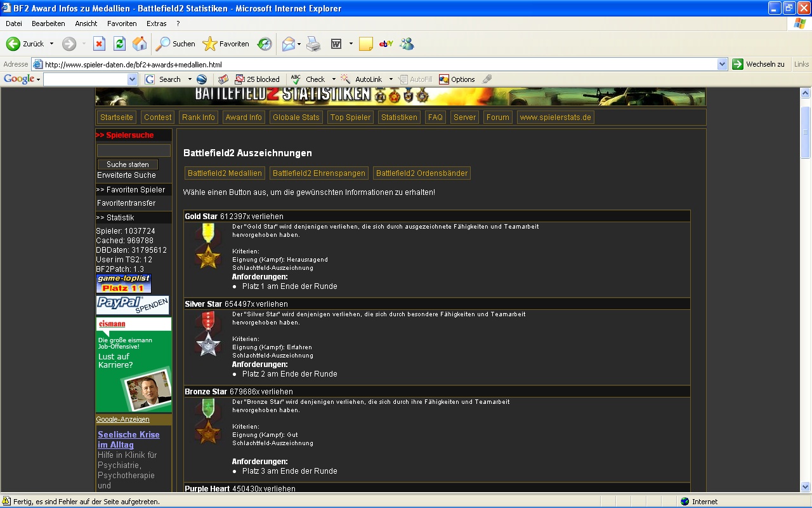Open the Ansicht menu
The image size is (812, 508).
pyautogui.click(x=86, y=23)
